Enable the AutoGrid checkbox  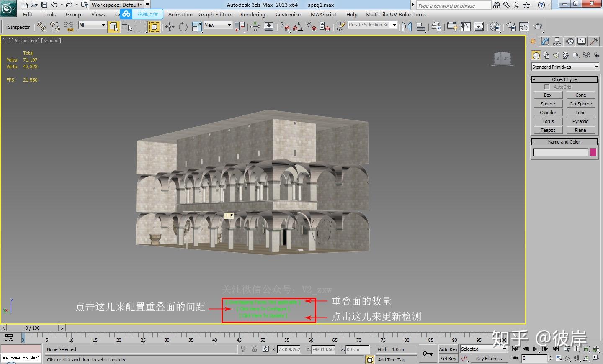[x=546, y=87]
